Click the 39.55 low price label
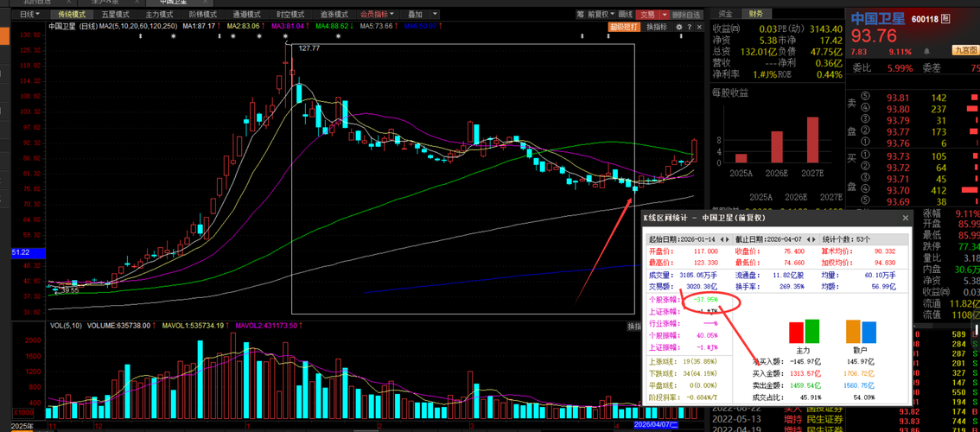 tap(70, 290)
